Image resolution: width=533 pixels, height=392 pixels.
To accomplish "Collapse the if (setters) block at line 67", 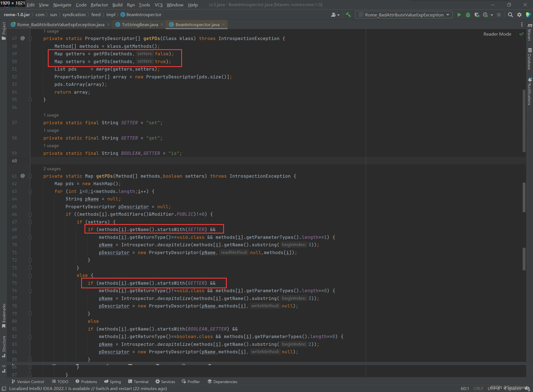I will 30,222.
